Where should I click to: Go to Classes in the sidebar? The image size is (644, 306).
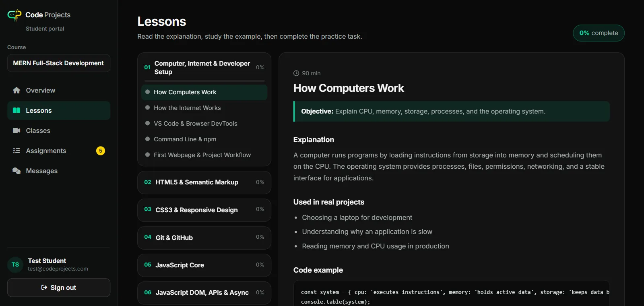tap(59, 130)
